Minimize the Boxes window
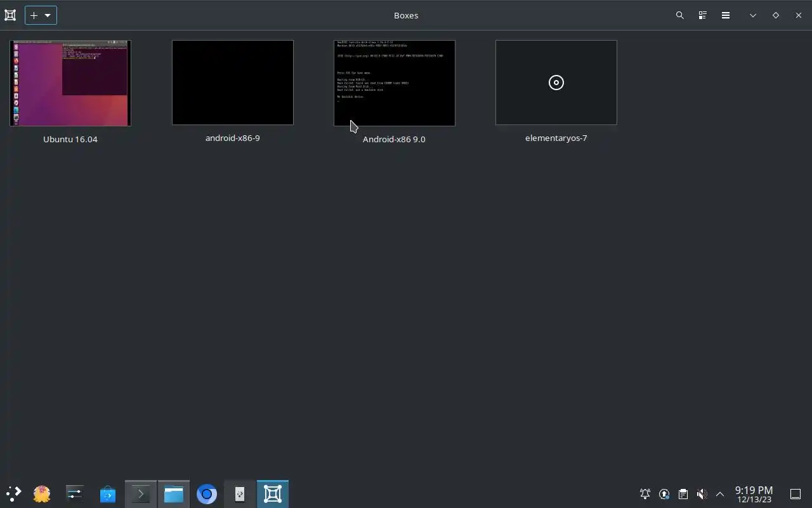The width and height of the screenshot is (812, 508). click(x=753, y=15)
